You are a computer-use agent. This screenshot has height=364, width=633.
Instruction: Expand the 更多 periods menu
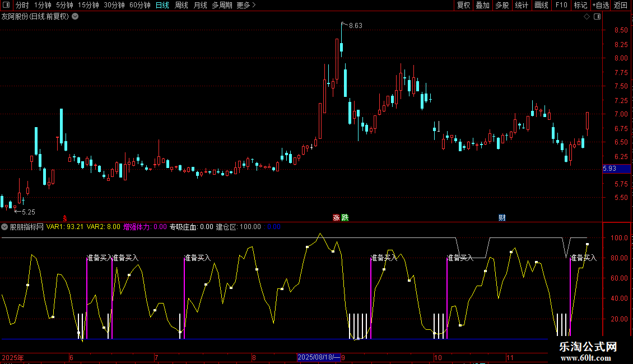click(x=246, y=5)
